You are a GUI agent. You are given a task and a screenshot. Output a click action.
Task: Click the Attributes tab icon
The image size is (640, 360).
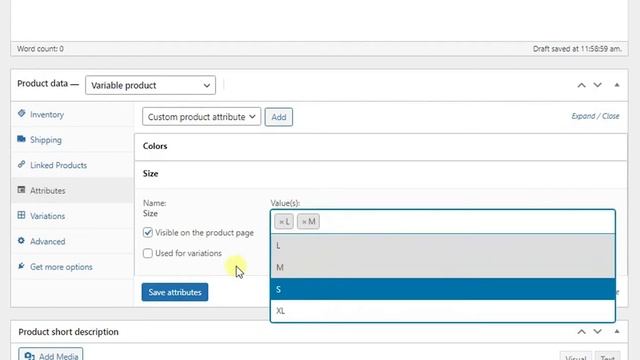pyautogui.click(x=22, y=190)
